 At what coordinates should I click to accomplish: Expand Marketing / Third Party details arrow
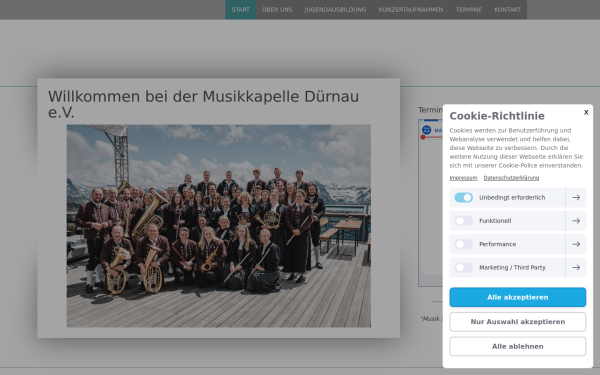576,267
